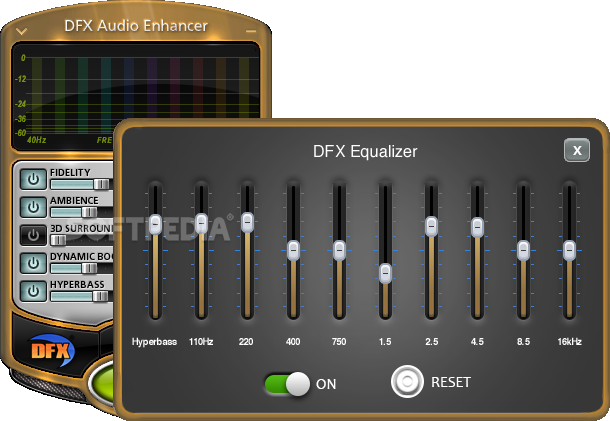Click the 750 band slider handle
610x421 pixels.
point(339,251)
